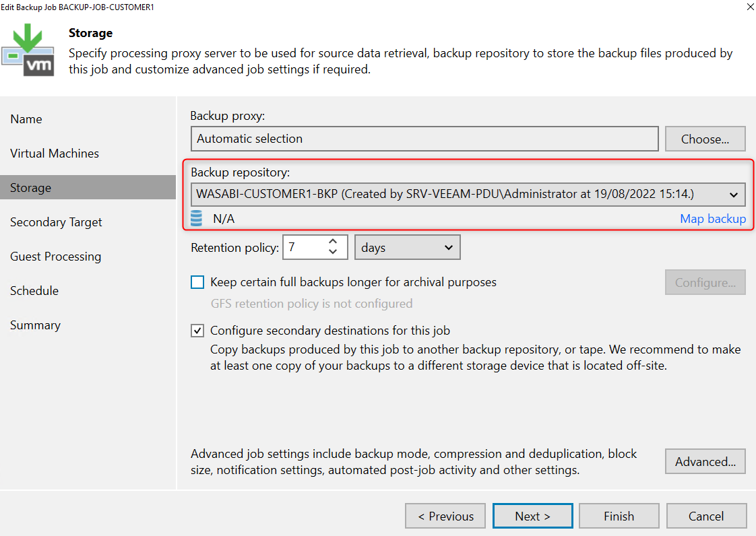Image resolution: width=756 pixels, height=536 pixels.
Task: Close the Edit Backup Job dialog
Action: point(751,7)
